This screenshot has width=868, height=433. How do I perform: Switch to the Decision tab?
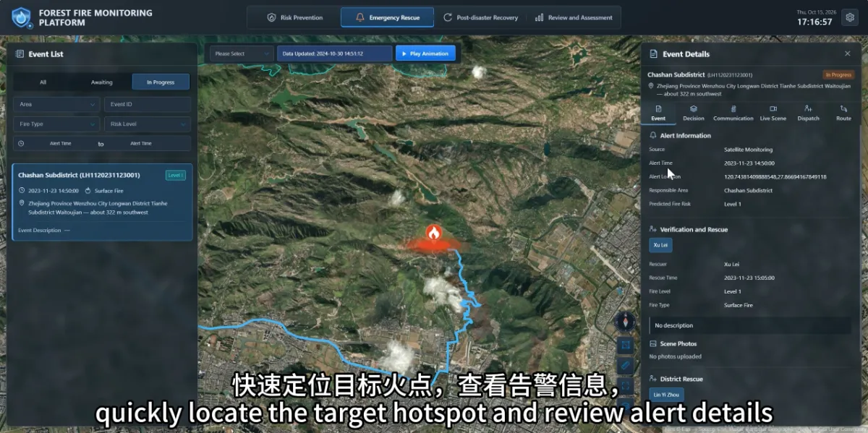(x=694, y=113)
